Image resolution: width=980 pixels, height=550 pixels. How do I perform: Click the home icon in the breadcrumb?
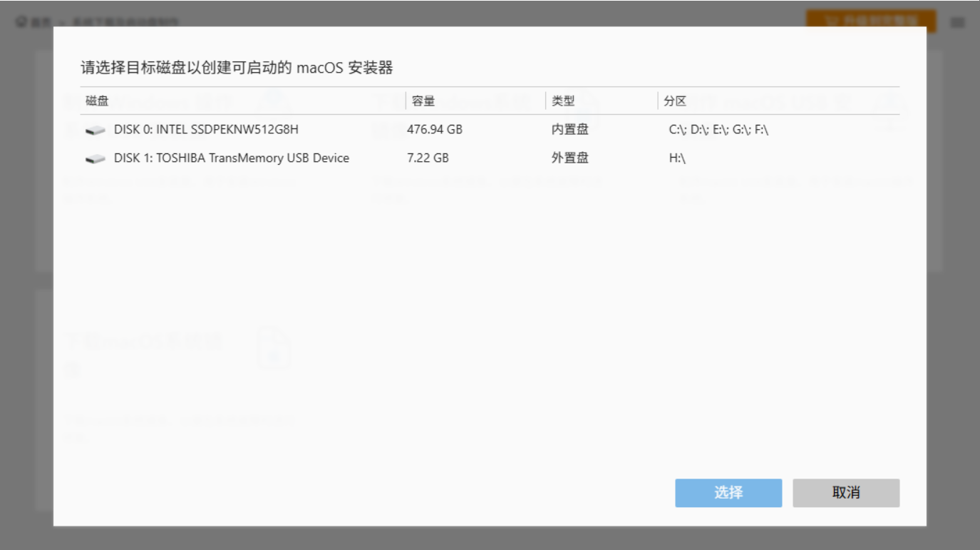(x=21, y=21)
